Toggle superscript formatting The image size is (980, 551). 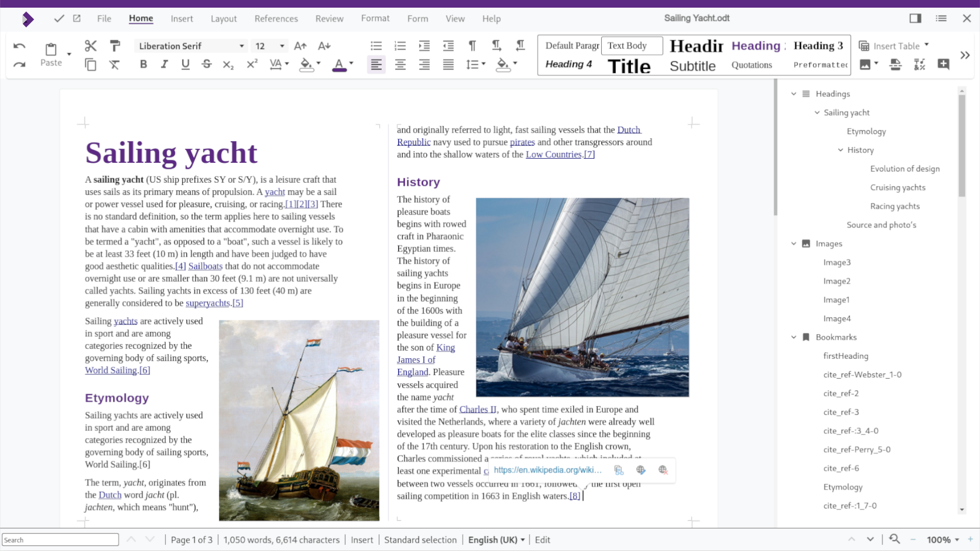[252, 64]
